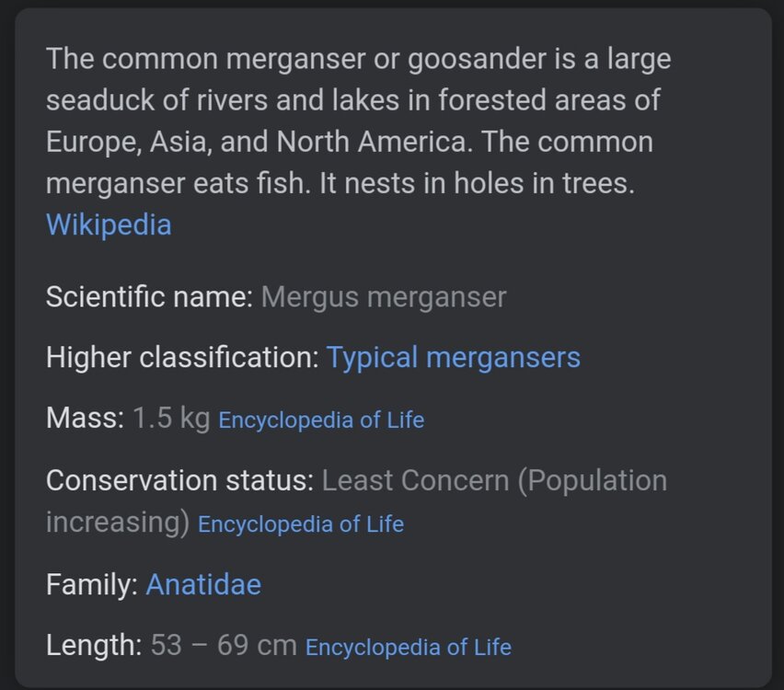Click the 'Scientific name:' label

pyautogui.click(x=149, y=297)
